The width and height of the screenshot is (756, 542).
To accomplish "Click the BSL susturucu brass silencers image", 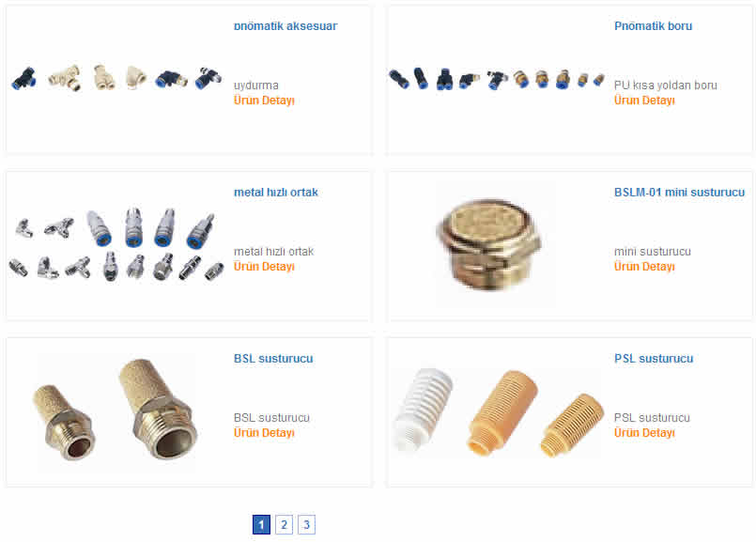I will click(x=117, y=411).
